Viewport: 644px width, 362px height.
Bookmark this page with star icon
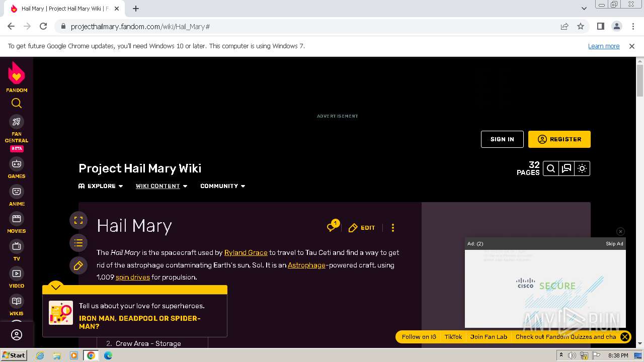[x=581, y=26]
